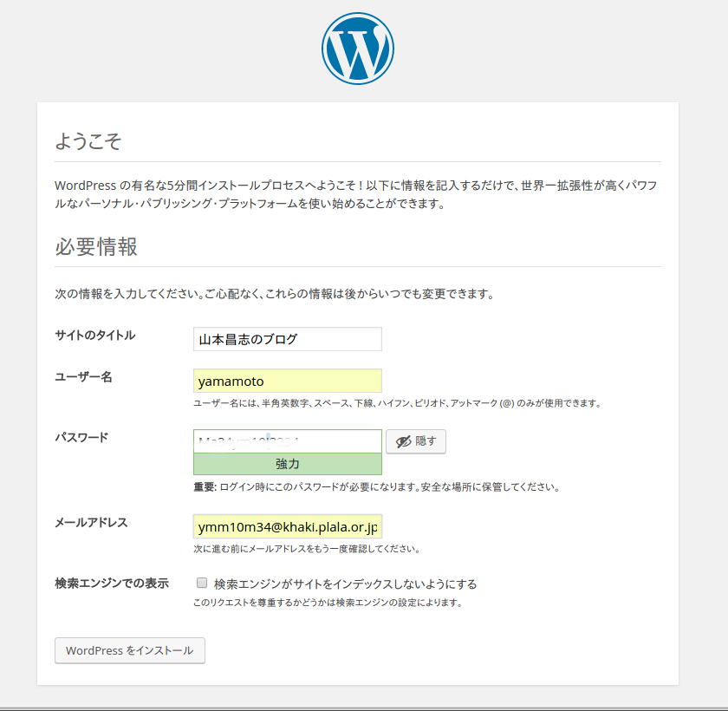Click the 5分間インストール welcome paragraph
728x711 pixels.
coord(356,194)
